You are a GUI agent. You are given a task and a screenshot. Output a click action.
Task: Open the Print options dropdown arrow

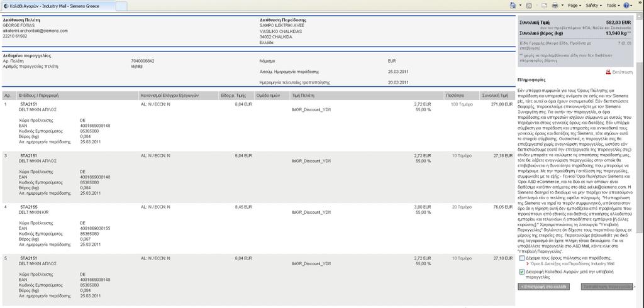point(562,6)
